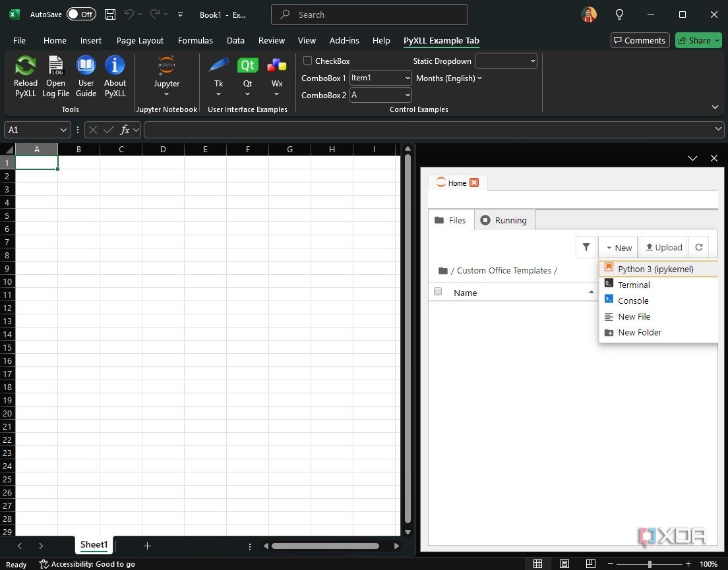The height and width of the screenshot is (570, 728).
Task: Open the Qt examples menu
Action: pyautogui.click(x=247, y=76)
